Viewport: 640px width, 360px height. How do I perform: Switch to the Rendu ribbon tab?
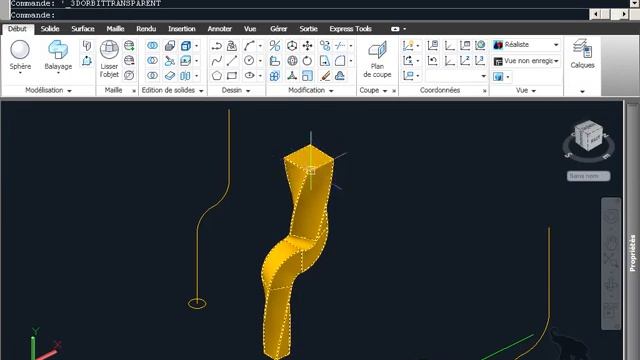tap(146, 29)
